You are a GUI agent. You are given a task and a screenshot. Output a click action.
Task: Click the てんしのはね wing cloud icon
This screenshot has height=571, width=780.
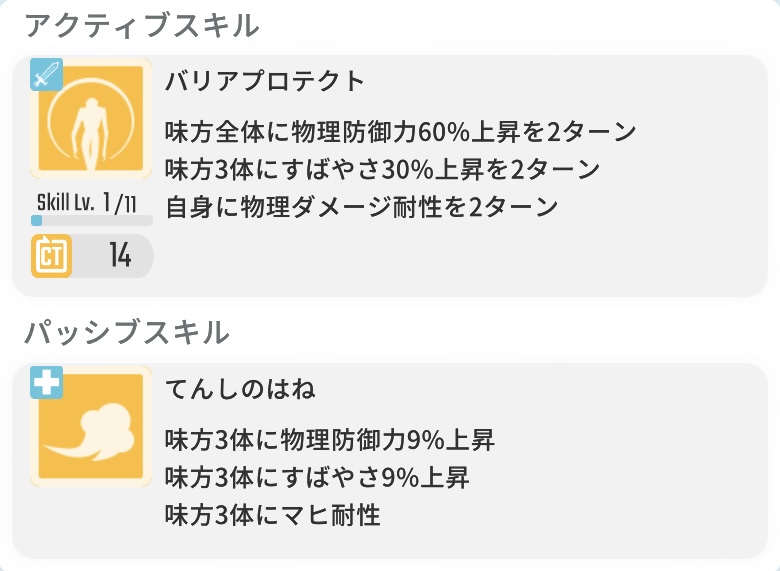[x=91, y=427]
